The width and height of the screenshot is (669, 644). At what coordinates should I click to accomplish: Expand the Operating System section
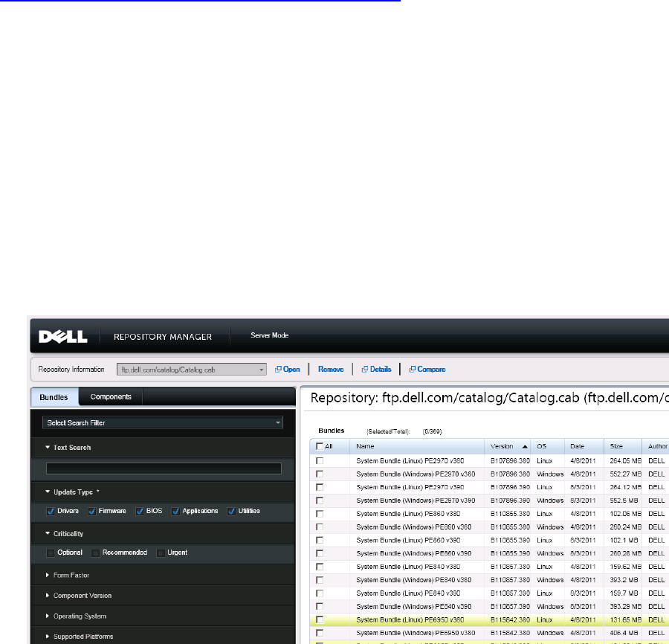[x=48, y=616]
